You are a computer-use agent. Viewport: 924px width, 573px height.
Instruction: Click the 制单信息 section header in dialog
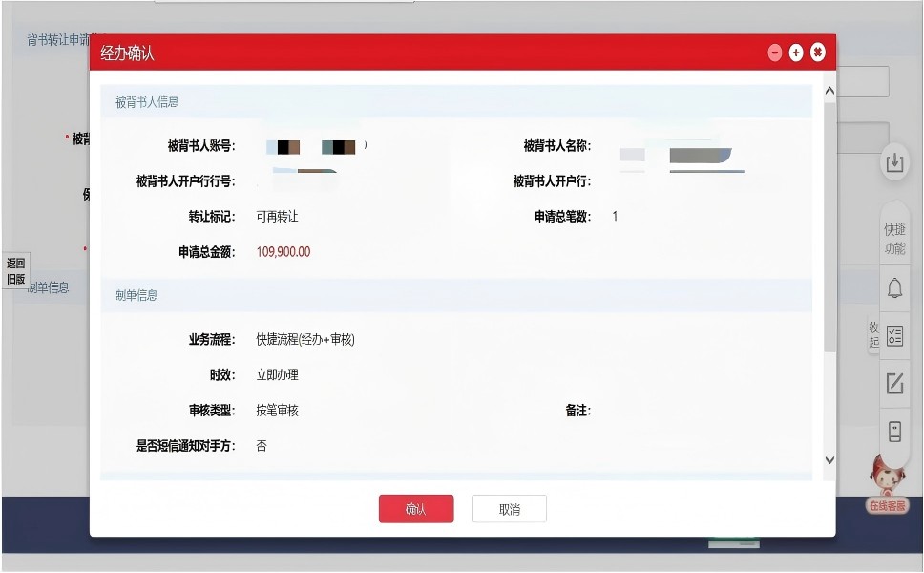pos(136,295)
